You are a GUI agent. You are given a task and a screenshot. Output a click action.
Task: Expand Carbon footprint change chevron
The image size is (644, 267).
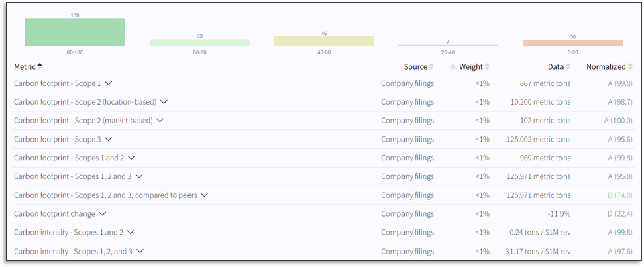(102, 213)
